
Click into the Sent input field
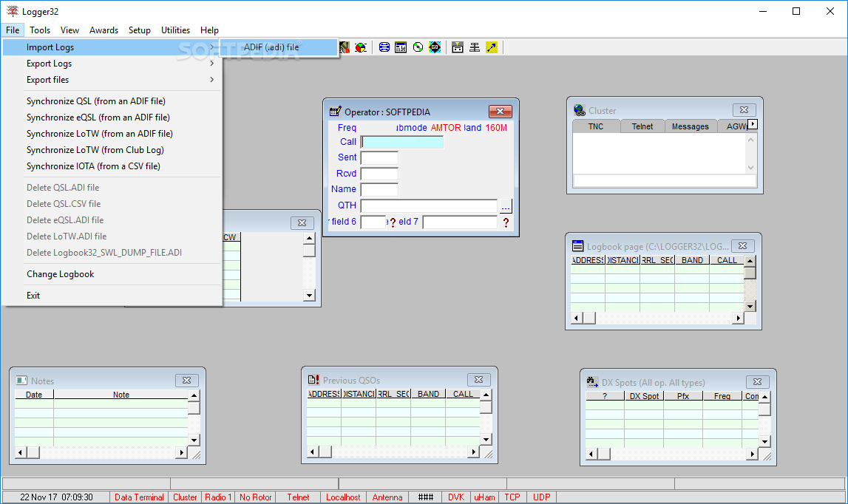(379, 157)
